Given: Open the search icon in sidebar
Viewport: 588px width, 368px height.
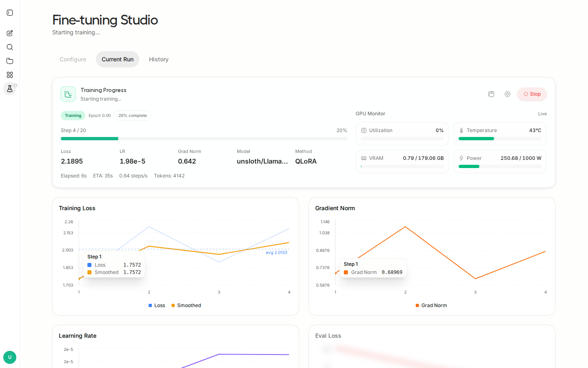Looking at the screenshot, I should tap(10, 47).
